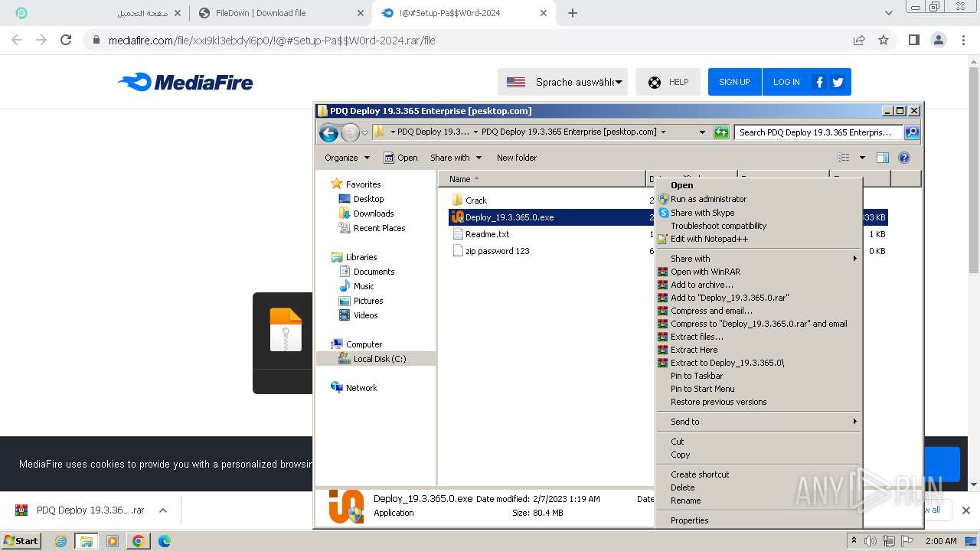Click LOG IN on MediaFire

point(786,82)
